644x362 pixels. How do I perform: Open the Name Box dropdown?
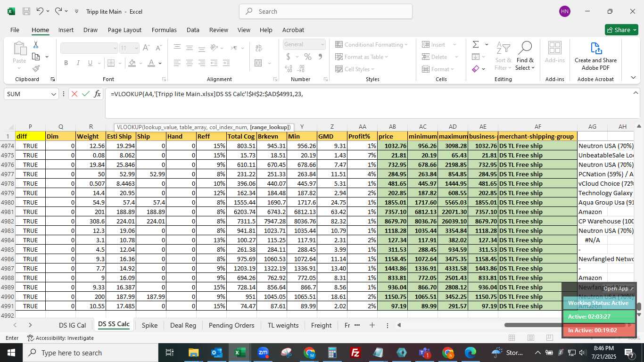(53, 94)
